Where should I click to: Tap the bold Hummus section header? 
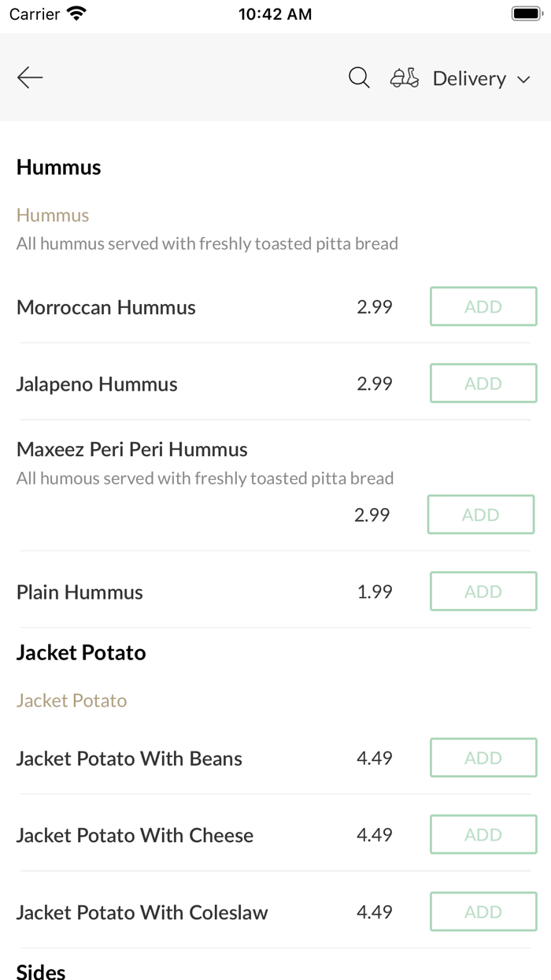[59, 167]
